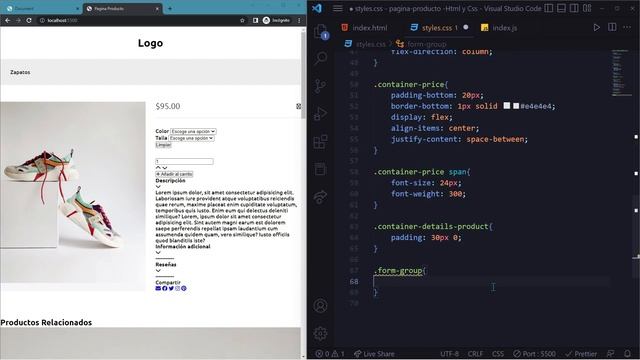Click the favorite icon beside the price
The height and width of the screenshot is (360, 640).
[298, 106]
